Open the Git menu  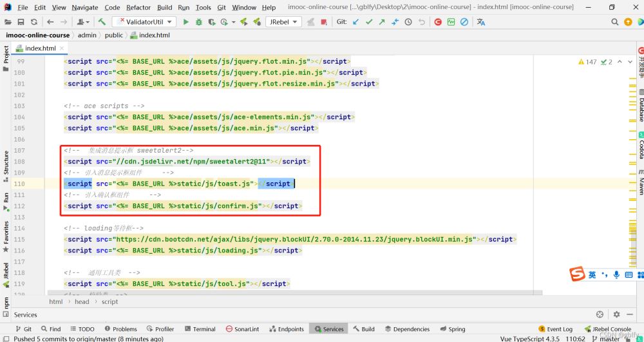222,7
